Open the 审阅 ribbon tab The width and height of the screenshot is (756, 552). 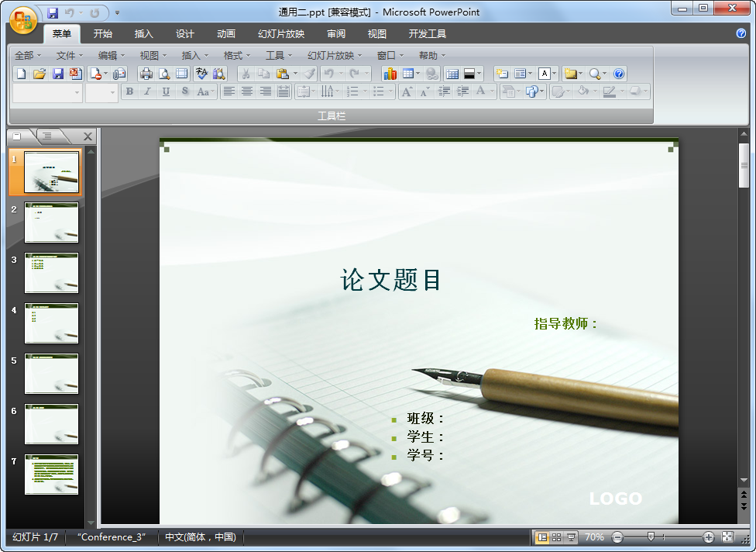pyautogui.click(x=336, y=33)
